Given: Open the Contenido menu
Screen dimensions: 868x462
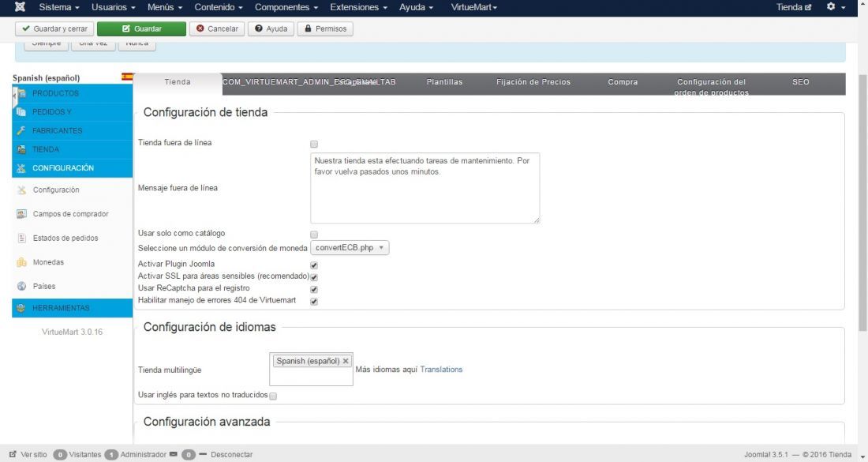Looking at the screenshot, I should (x=218, y=7).
